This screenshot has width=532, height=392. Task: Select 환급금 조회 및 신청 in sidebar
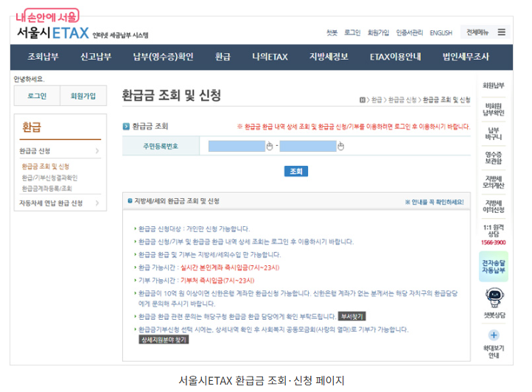click(46, 167)
